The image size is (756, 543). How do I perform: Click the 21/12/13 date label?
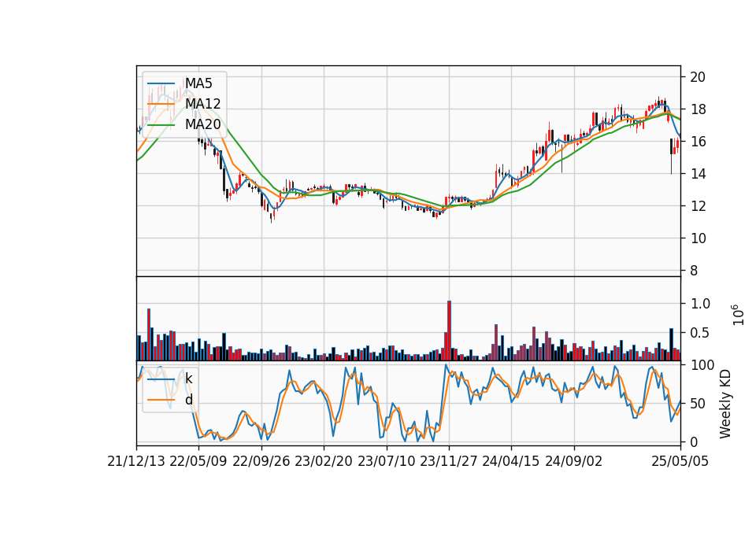coord(136,461)
